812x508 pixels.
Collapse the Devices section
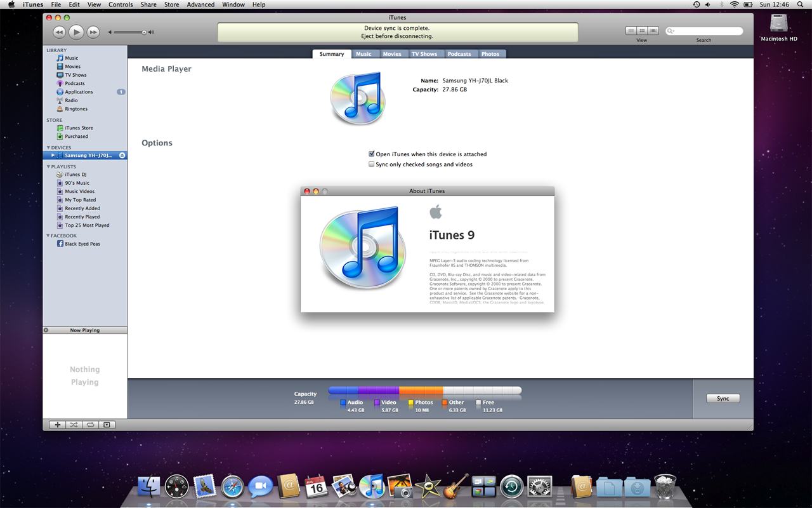coord(48,148)
